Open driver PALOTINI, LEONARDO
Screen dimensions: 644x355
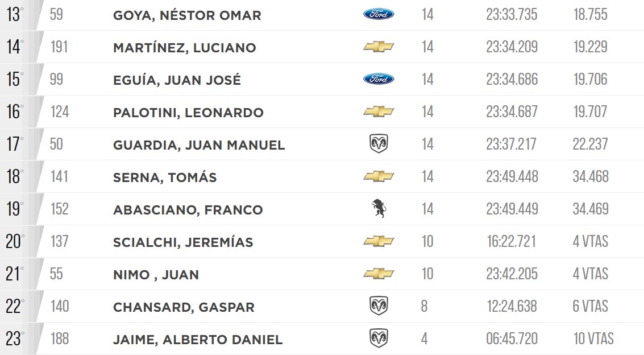coord(188,113)
